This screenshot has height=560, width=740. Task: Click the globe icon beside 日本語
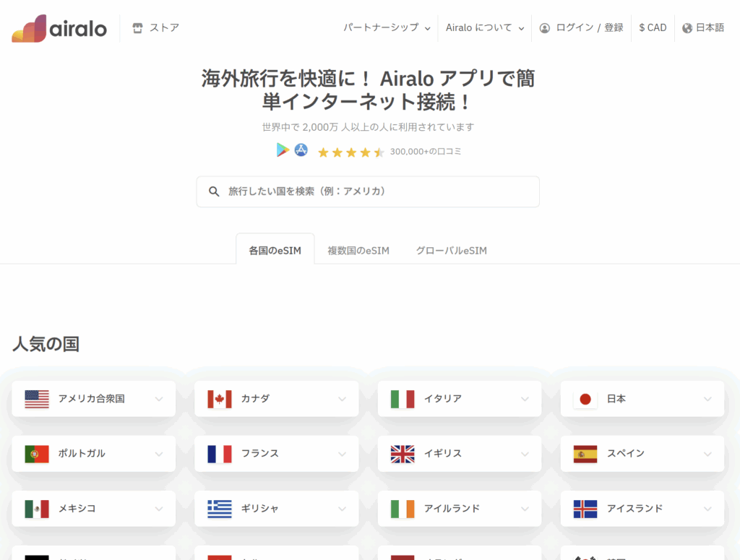tap(687, 28)
